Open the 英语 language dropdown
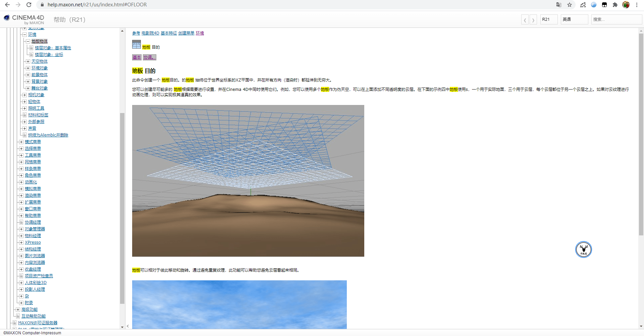Screen dimensions: 644x336 [575, 19]
